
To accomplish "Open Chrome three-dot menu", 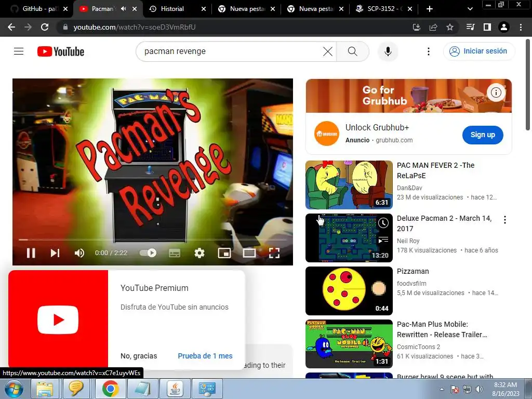I will click(x=521, y=27).
